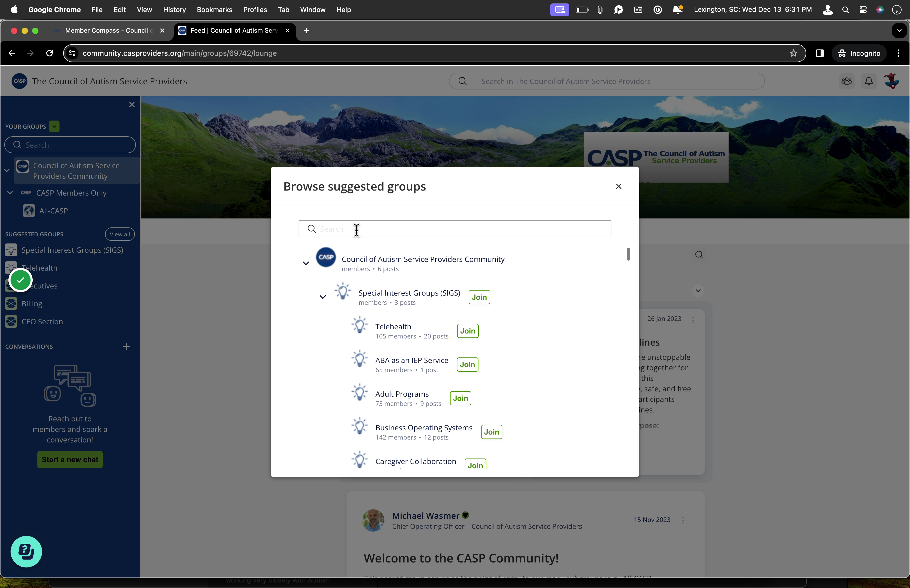Collapse the Council of Autism Service Providers Community tree

click(305, 263)
